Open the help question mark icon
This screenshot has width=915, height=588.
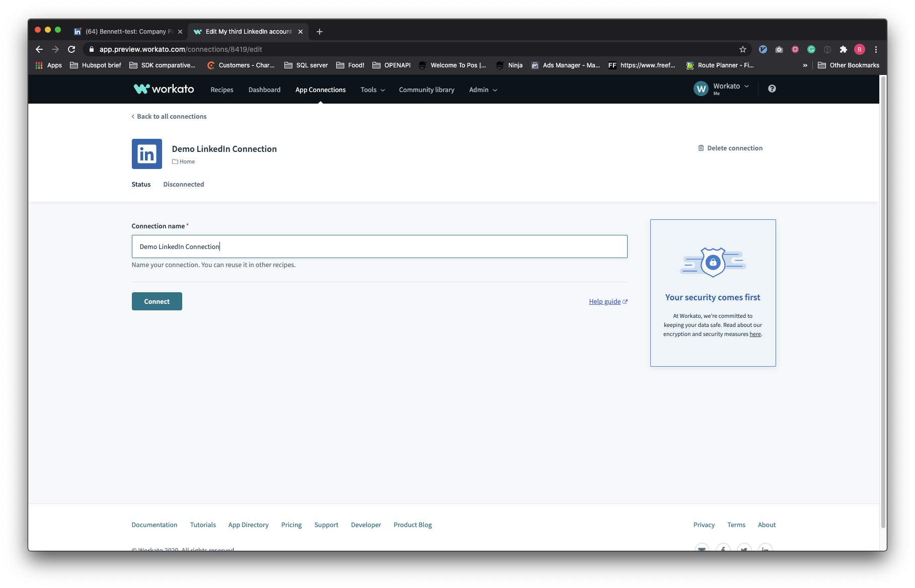point(772,89)
